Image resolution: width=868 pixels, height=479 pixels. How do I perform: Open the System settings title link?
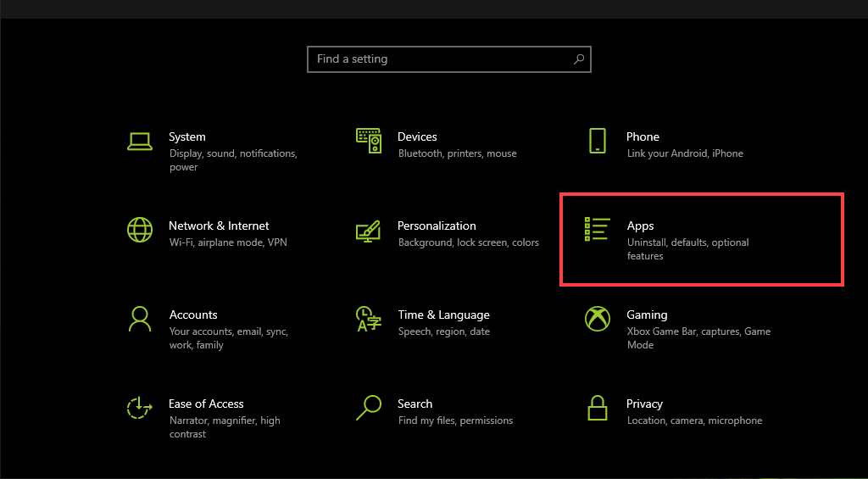coord(186,136)
